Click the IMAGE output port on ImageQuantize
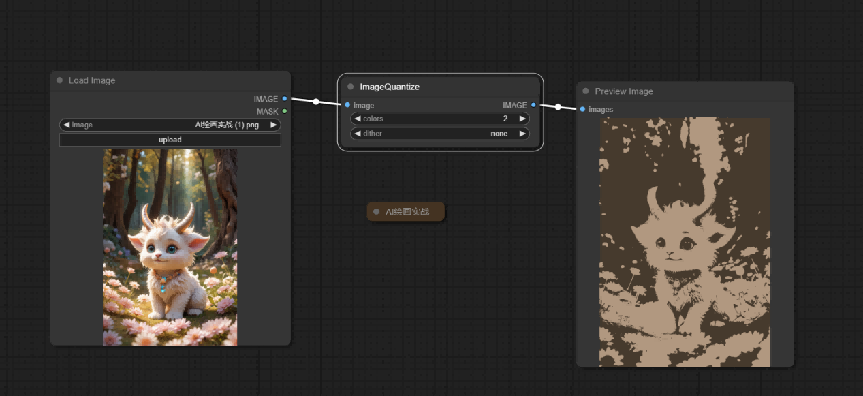The width and height of the screenshot is (863, 396). [x=533, y=105]
